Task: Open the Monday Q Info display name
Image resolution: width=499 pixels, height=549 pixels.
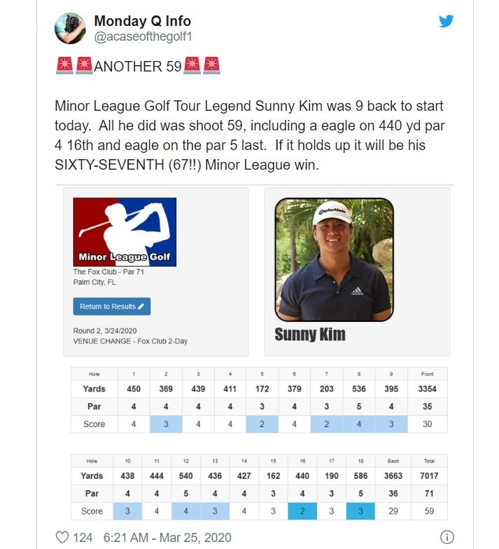Action: coord(143,21)
